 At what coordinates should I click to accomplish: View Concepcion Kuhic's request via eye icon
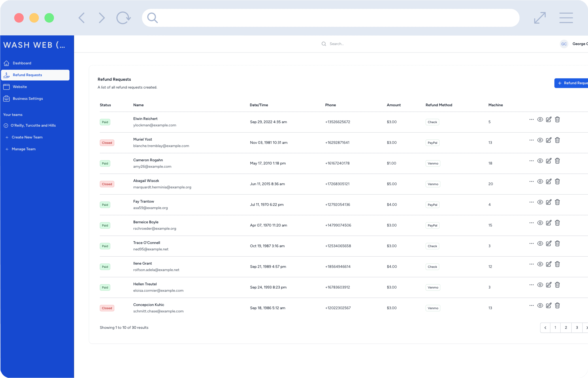point(540,305)
